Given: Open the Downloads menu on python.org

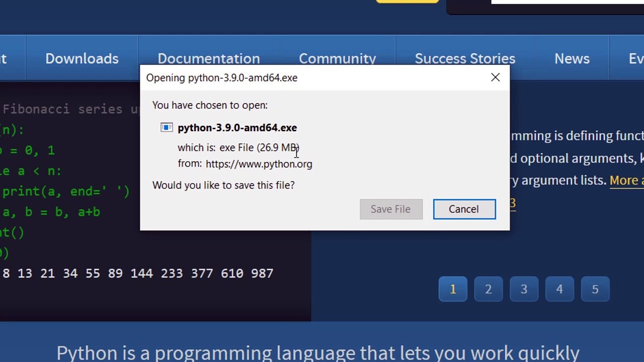Looking at the screenshot, I should pos(82,58).
